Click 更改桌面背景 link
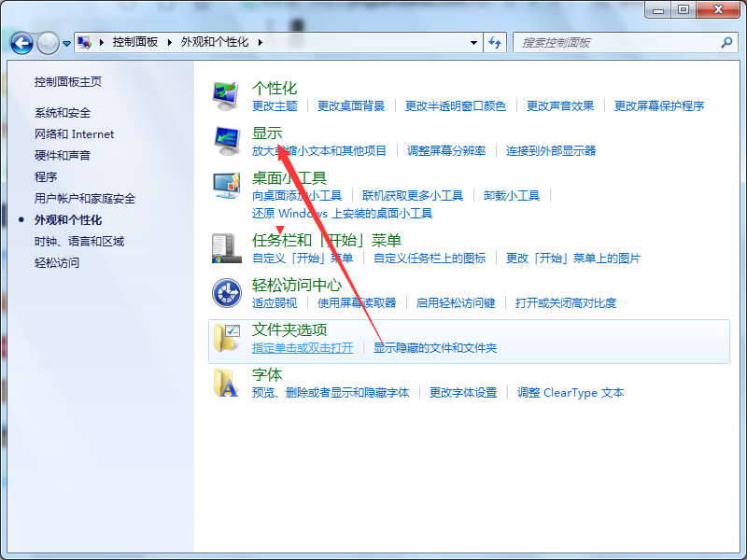 (351, 105)
